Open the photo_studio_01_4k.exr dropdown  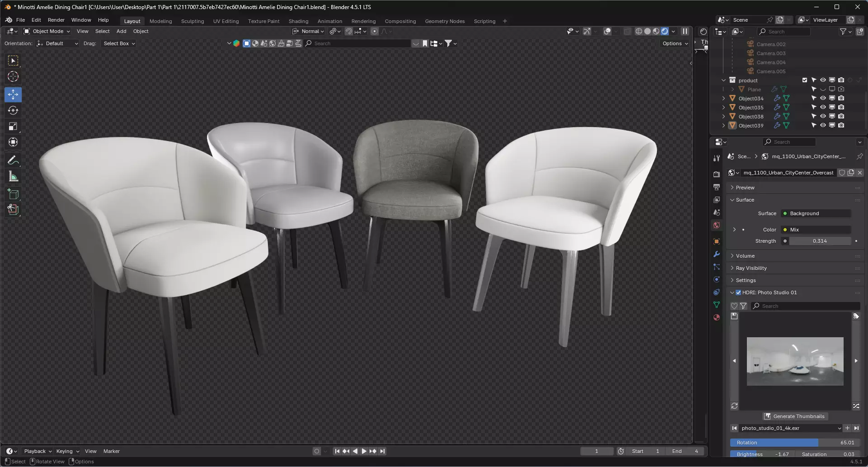tap(791, 428)
